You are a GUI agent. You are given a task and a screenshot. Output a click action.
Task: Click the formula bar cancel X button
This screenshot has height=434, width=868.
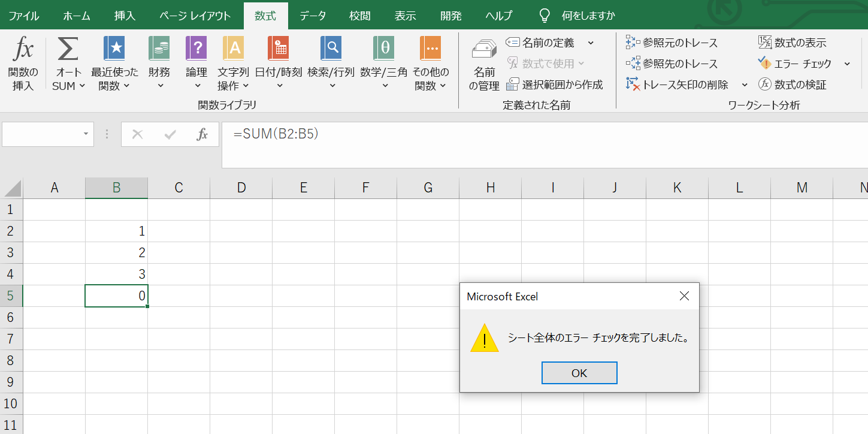tap(137, 134)
